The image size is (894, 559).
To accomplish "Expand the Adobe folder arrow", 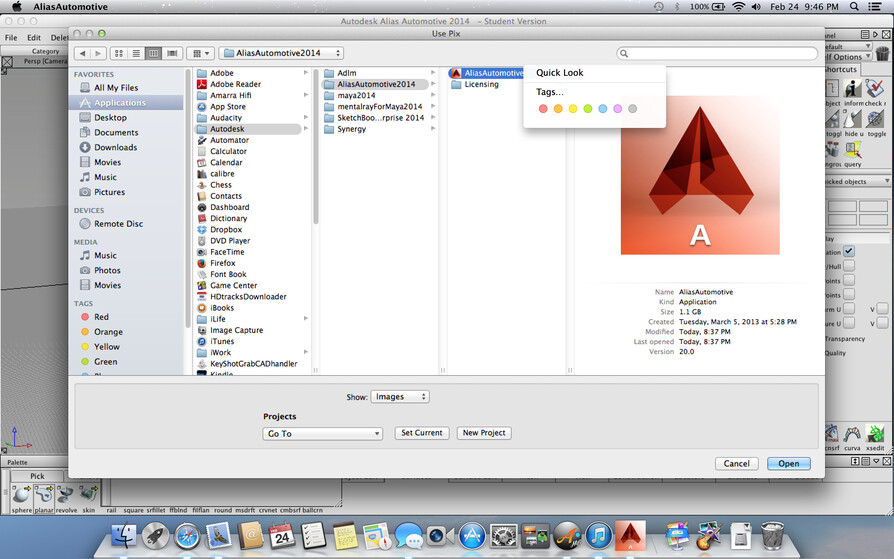I will [306, 73].
